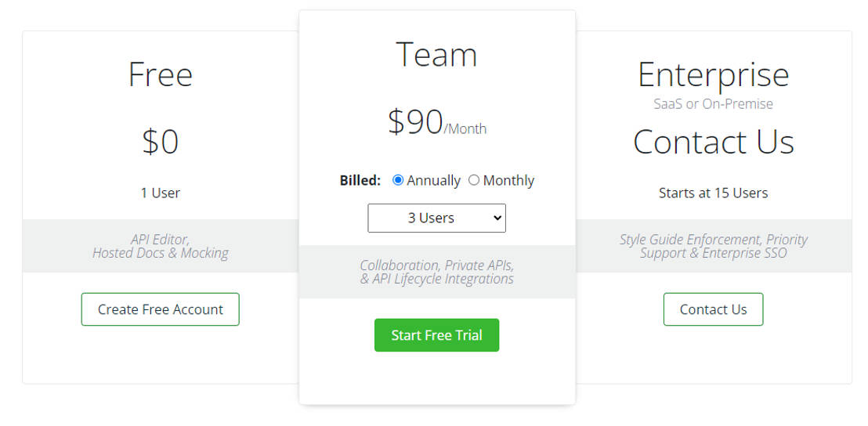Click the $90 price on Team plan

416,121
